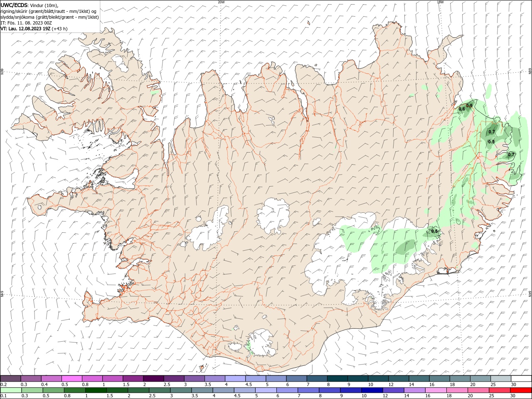Click the 0.6 precipitation value on the map
This screenshot has height=399, width=532.
coord(462,109)
